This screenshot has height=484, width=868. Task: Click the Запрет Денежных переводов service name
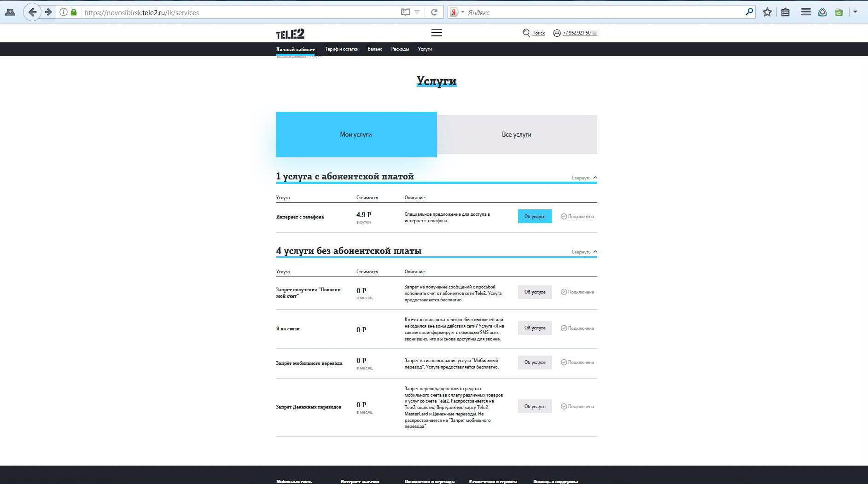pyautogui.click(x=309, y=407)
